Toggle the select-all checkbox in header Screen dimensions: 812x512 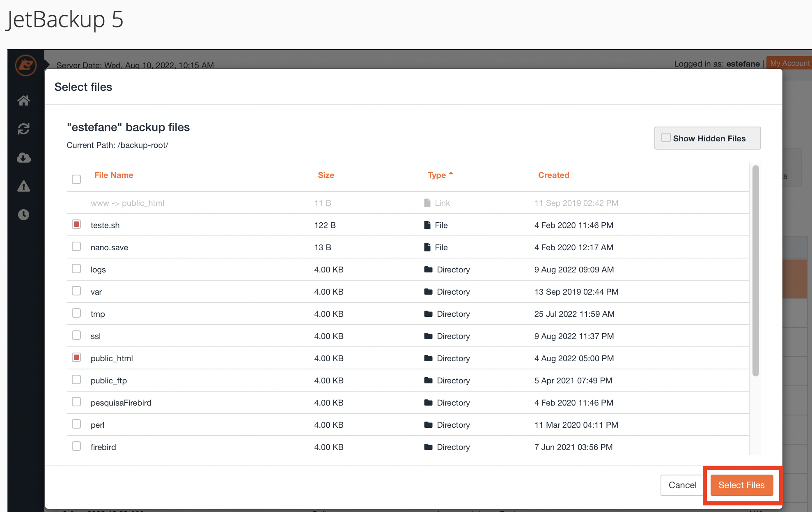click(x=76, y=179)
